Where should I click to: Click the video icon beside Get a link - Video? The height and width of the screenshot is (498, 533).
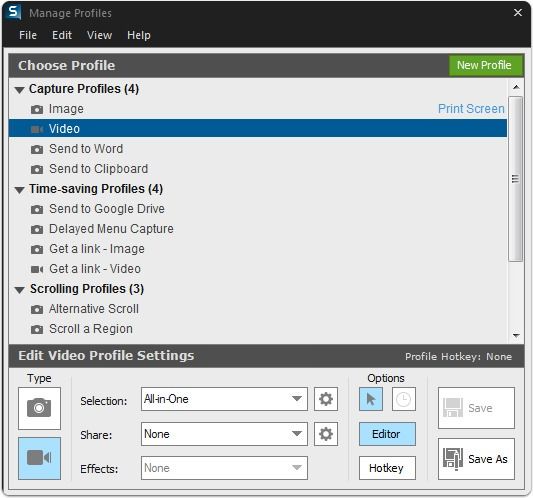(37, 270)
